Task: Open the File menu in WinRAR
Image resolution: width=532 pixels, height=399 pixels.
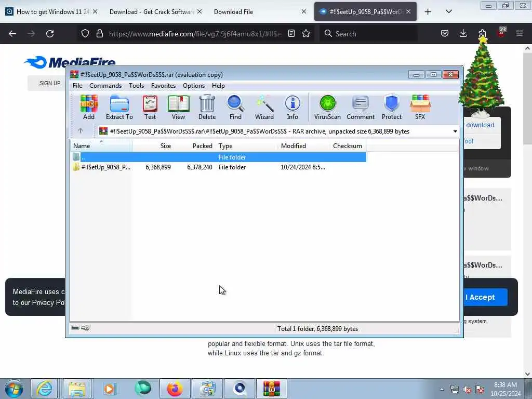Action: coord(77,86)
